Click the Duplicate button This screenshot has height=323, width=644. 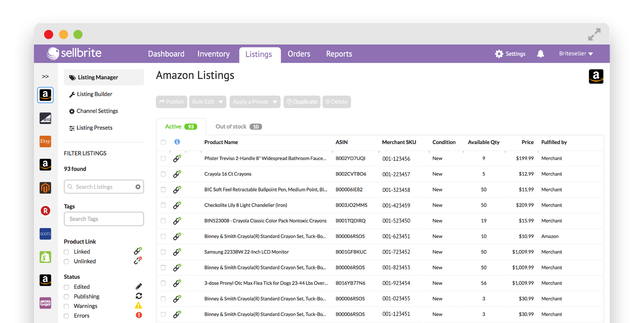[302, 102]
